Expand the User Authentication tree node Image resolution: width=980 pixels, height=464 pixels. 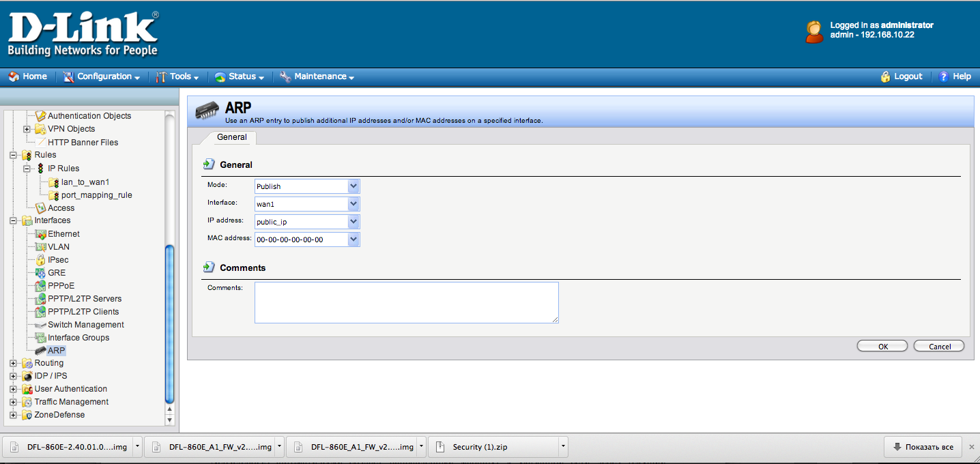(13, 389)
